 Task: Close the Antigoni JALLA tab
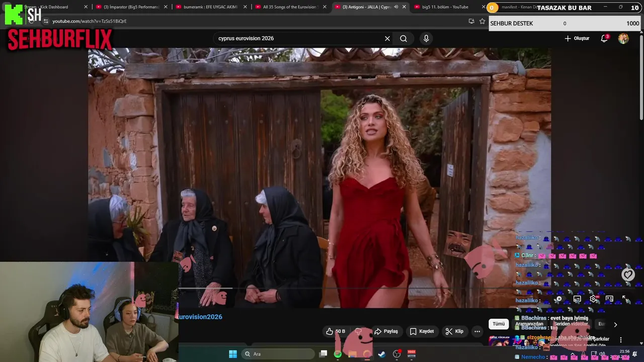404,7
